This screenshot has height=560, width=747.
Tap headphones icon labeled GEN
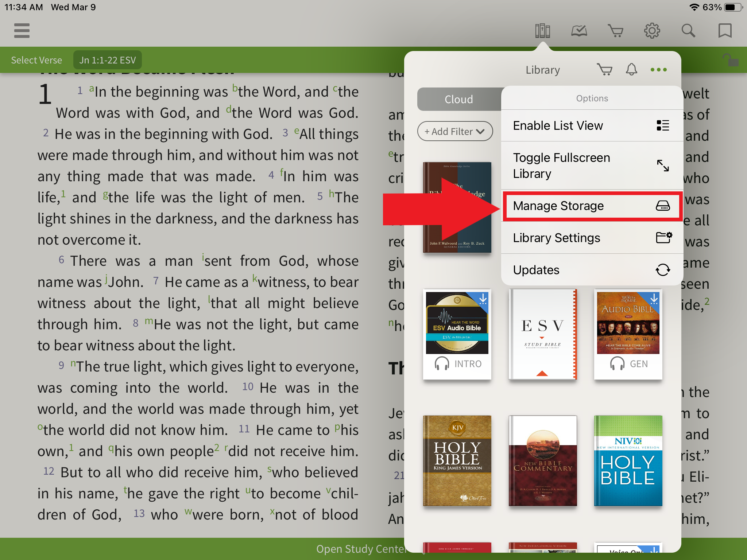point(617,364)
